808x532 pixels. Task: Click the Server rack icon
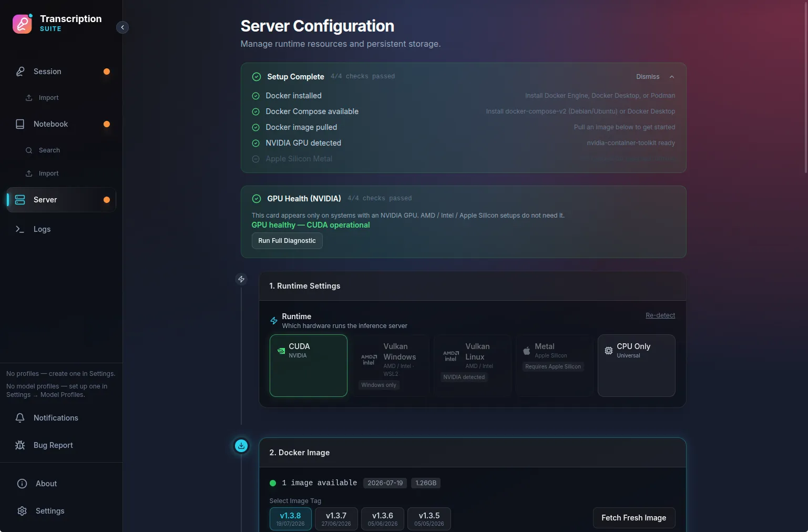[x=20, y=200]
